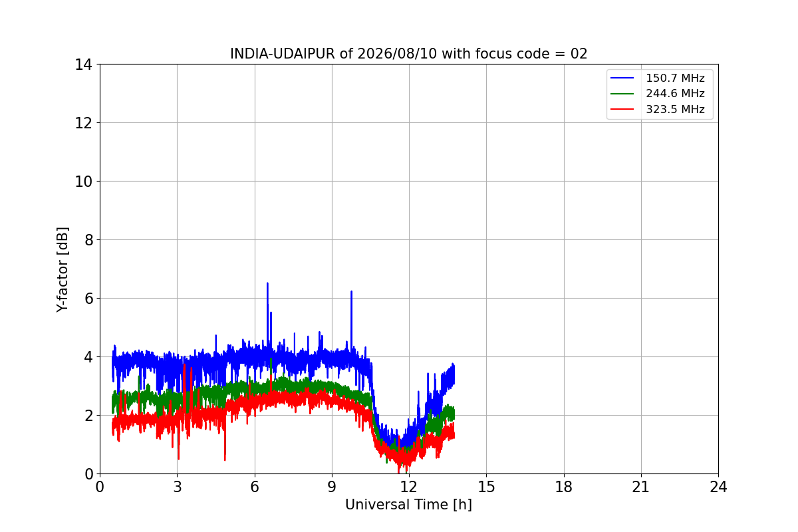Click the x-axis tick label 21
Image resolution: width=798 pixels, height=532 pixels.
click(x=641, y=487)
